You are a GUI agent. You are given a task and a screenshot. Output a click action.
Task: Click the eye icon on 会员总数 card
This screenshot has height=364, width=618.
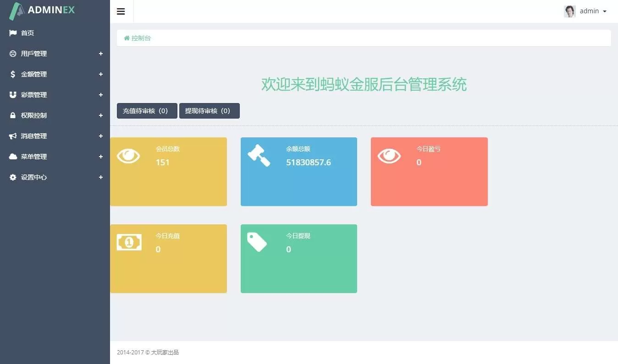click(128, 156)
